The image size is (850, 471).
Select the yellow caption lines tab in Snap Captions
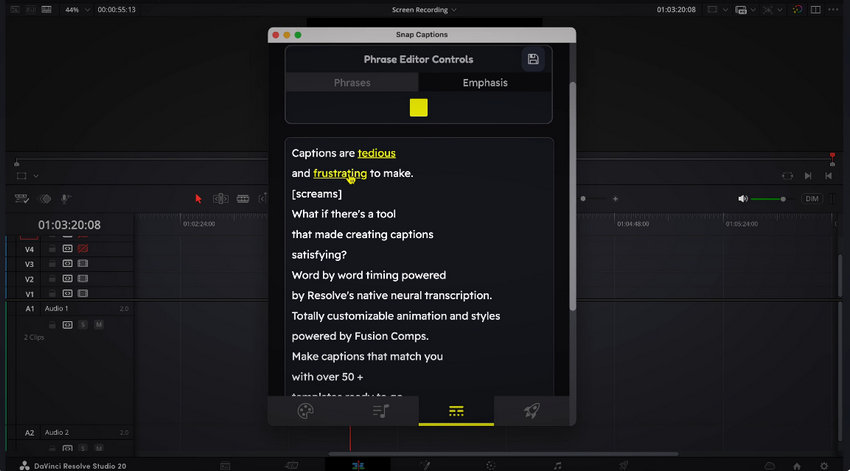pos(456,411)
